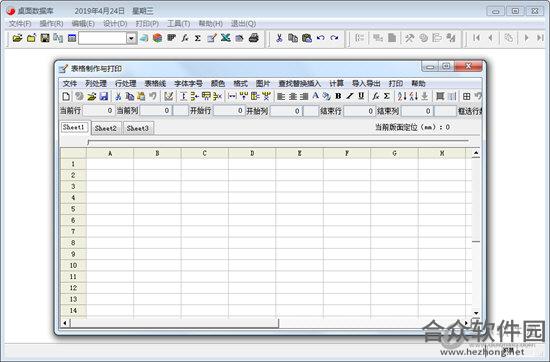
Task: Open 操作(R) menu
Action: point(52,24)
